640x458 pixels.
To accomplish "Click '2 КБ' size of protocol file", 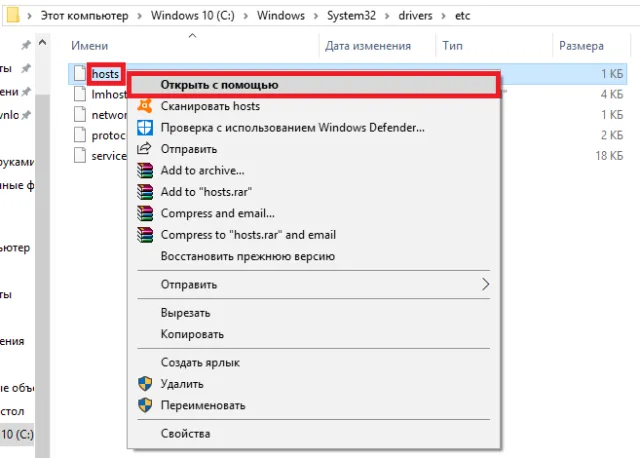I will 612,135.
